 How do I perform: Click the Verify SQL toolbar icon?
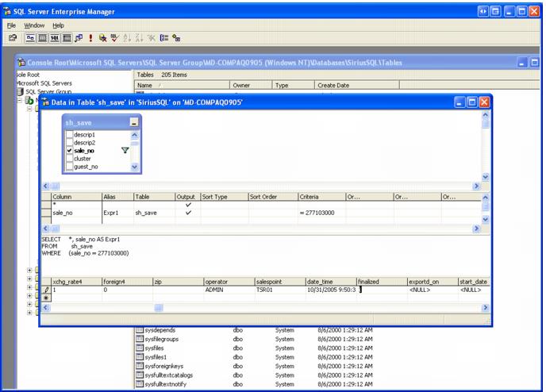click(115, 37)
